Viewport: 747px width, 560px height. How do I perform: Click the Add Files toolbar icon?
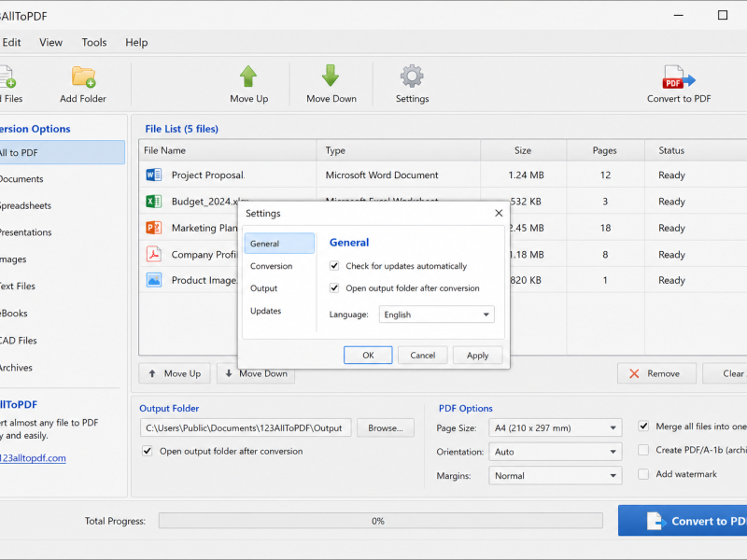(7, 77)
